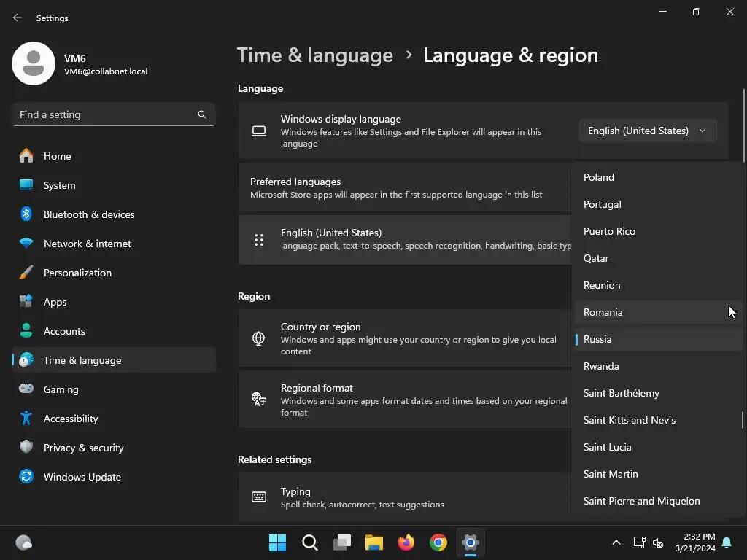Click the Windows Update label in sidebar
Viewport: 747px width, 560px height.
pyautogui.click(x=82, y=477)
